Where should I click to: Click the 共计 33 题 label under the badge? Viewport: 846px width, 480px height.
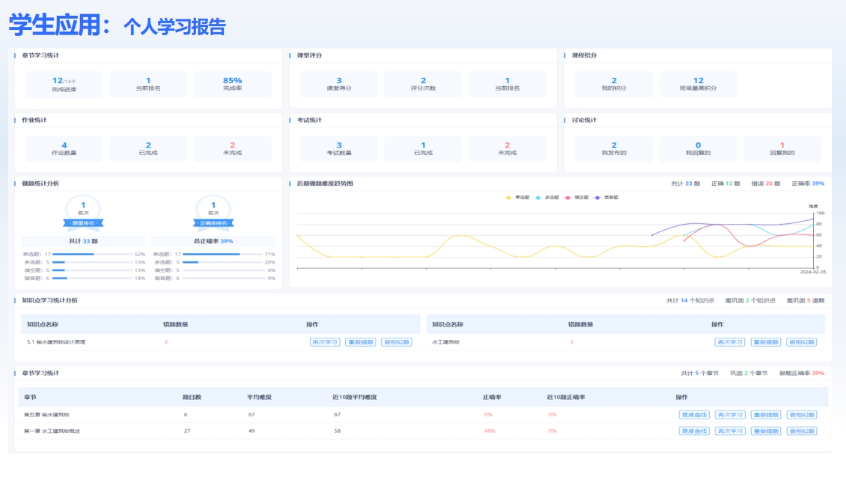click(83, 241)
